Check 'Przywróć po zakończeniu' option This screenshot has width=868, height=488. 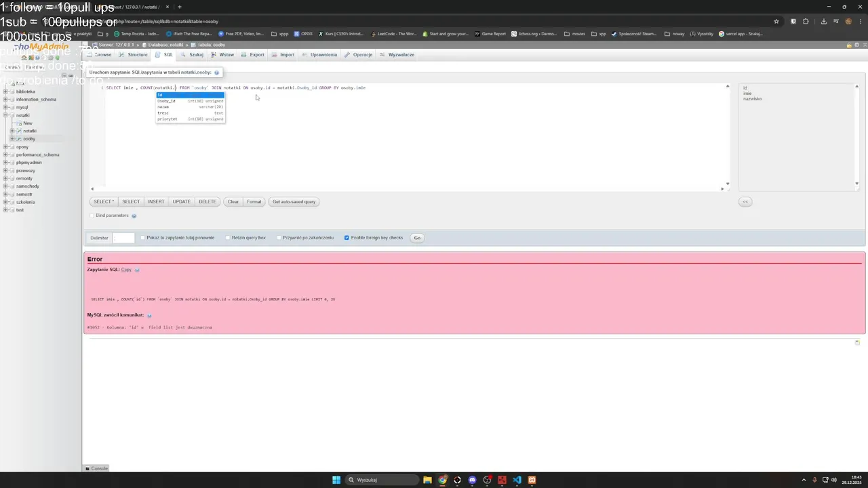pyautogui.click(x=279, y=238)
